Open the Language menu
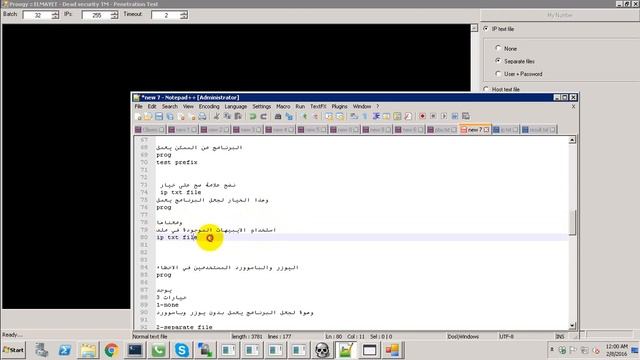Screen dimensions: 640x360 [236, 107]
